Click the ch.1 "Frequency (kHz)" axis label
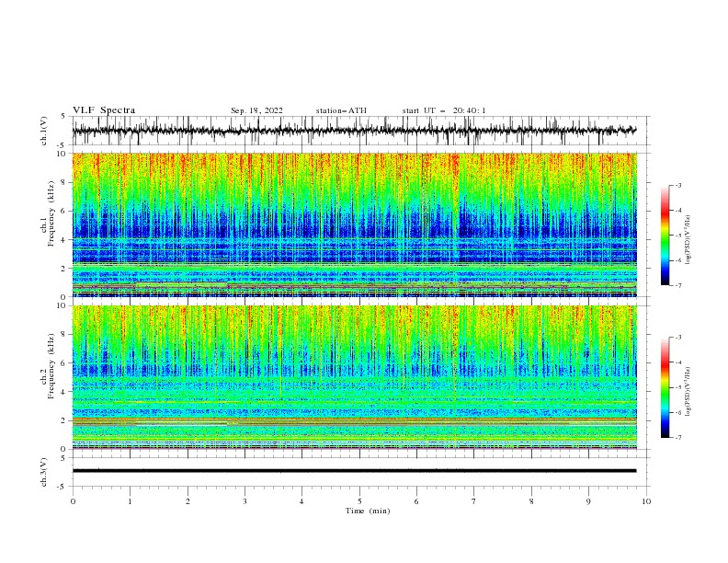 51,214
